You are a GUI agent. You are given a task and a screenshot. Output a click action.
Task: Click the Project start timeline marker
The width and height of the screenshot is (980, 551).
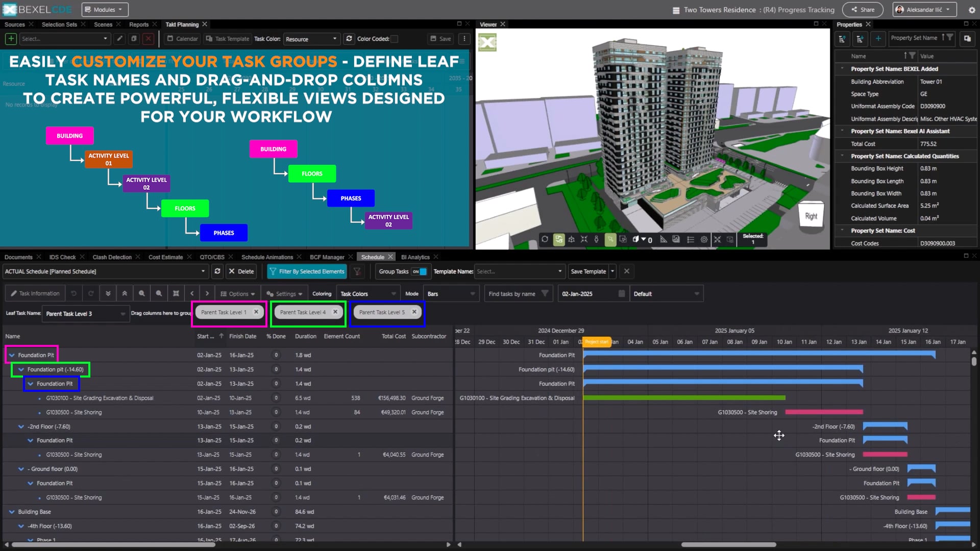click(x=597, y=342)
